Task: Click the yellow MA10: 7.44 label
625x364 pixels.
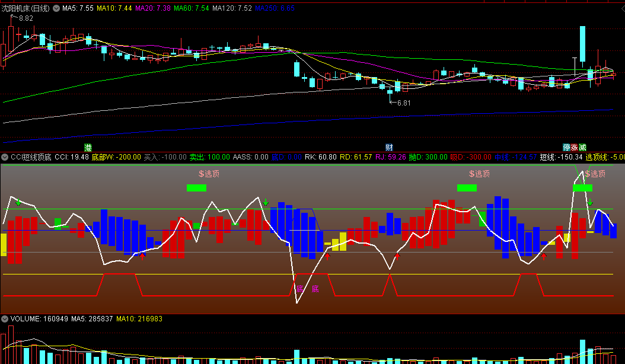Action: coord(114,8)
